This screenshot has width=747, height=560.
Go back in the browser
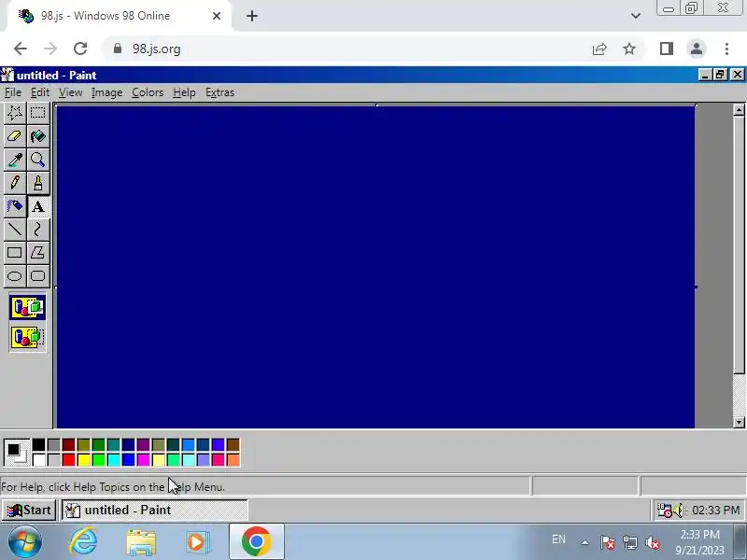click(x=20, y=49)
